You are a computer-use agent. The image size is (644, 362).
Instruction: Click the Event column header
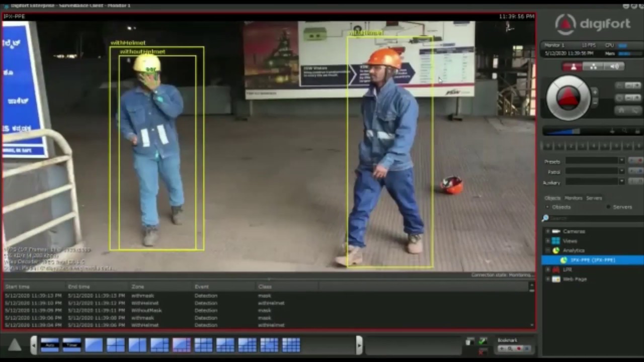(x=201, y=287)
